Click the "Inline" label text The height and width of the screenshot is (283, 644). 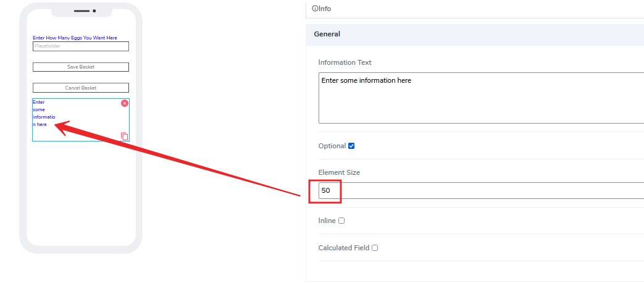tap(327, 221)
